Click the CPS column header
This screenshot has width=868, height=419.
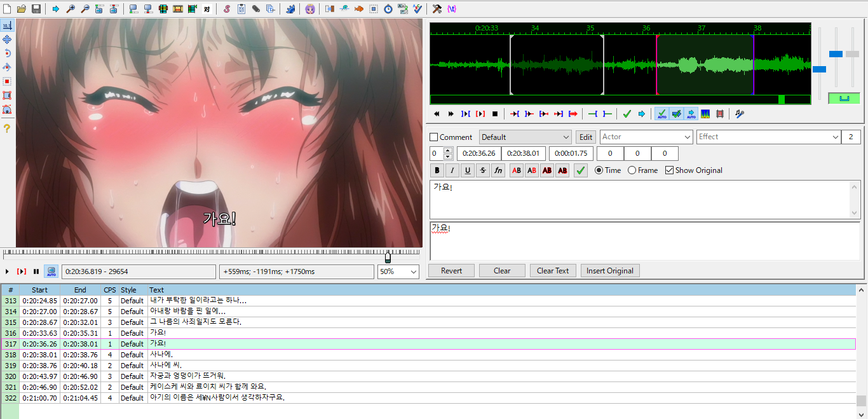pyautogui.click(x=110, y=290)
